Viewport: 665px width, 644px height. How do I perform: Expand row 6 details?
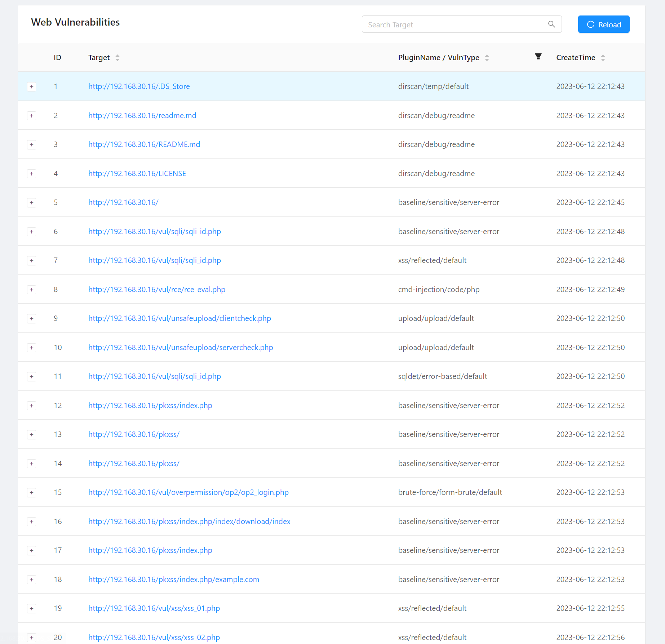pos(32,232)
